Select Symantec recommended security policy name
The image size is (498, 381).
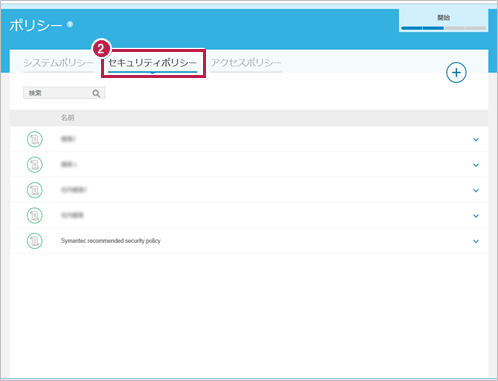[111, 241]
